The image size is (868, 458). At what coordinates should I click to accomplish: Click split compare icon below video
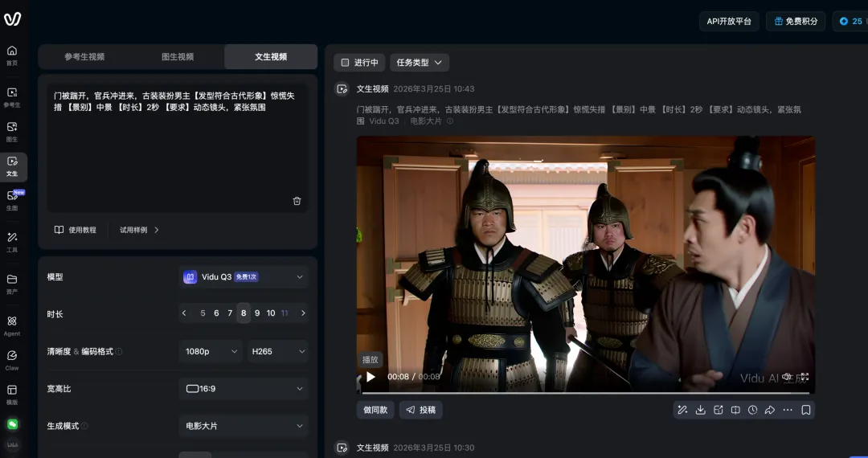735,410
